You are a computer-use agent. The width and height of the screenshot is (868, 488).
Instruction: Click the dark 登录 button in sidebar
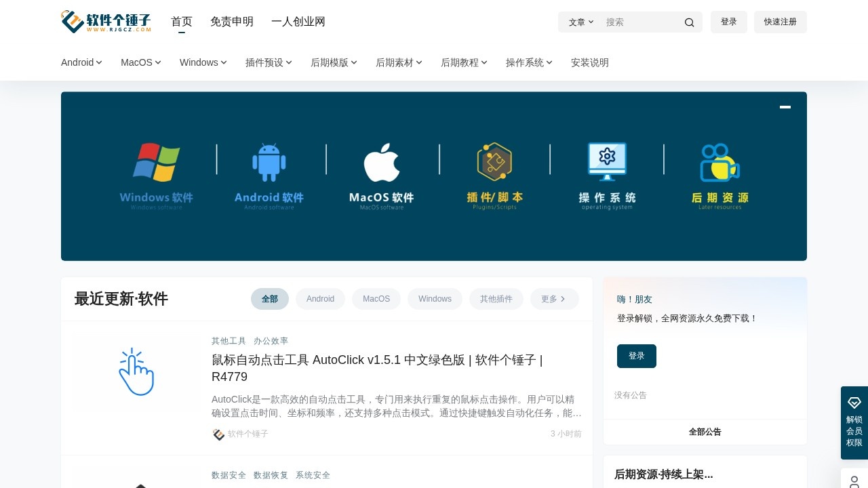point(637,356)
